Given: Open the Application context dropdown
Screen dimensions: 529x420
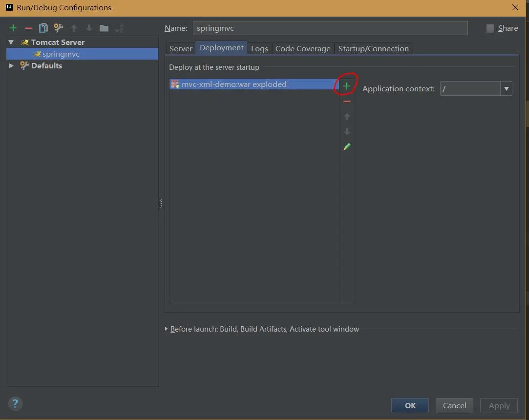Looking at the screenshot, I should click(x=507, y=89).
